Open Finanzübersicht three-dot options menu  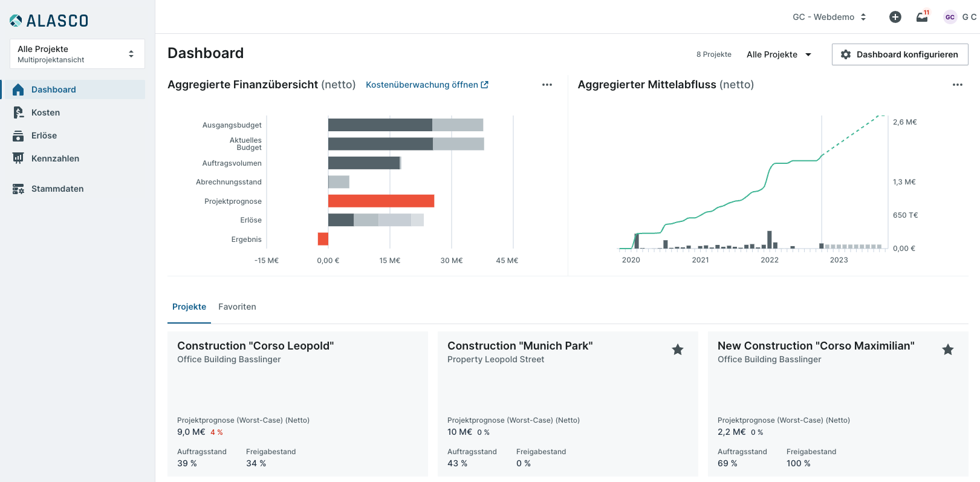[547, 85]
